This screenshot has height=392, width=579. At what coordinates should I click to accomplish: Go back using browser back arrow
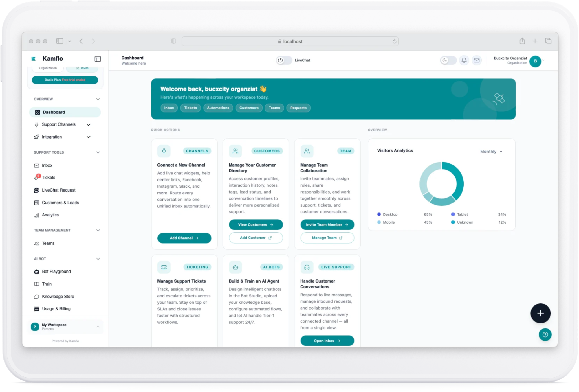pos(81,41)
